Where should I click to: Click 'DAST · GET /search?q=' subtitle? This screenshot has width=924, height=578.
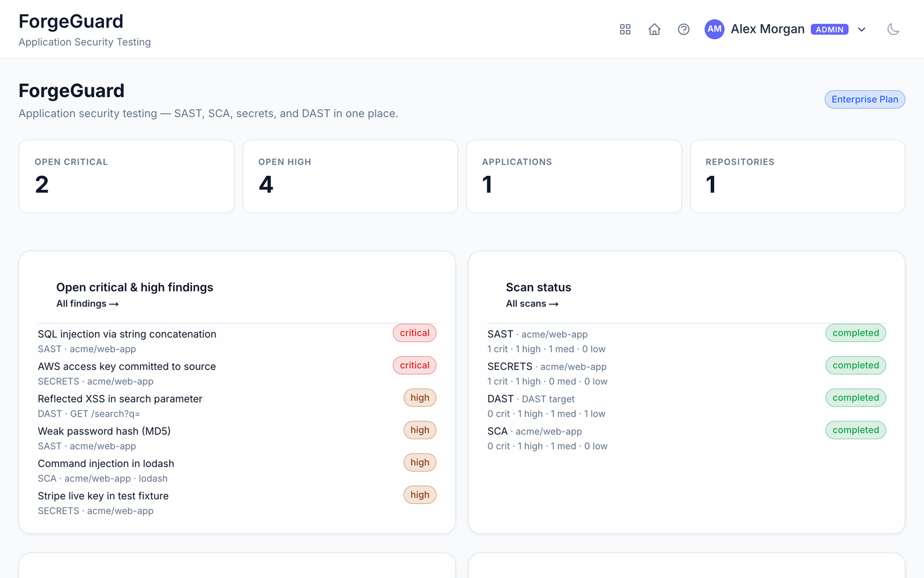tap(89, 414)
